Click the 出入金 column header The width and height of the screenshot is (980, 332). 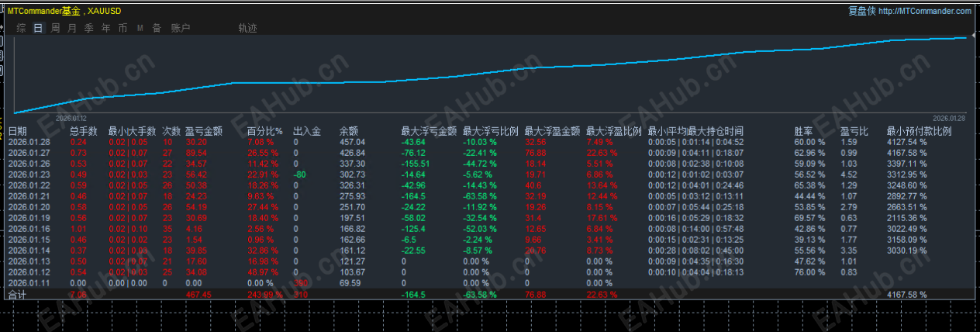[x=308, y=131]
